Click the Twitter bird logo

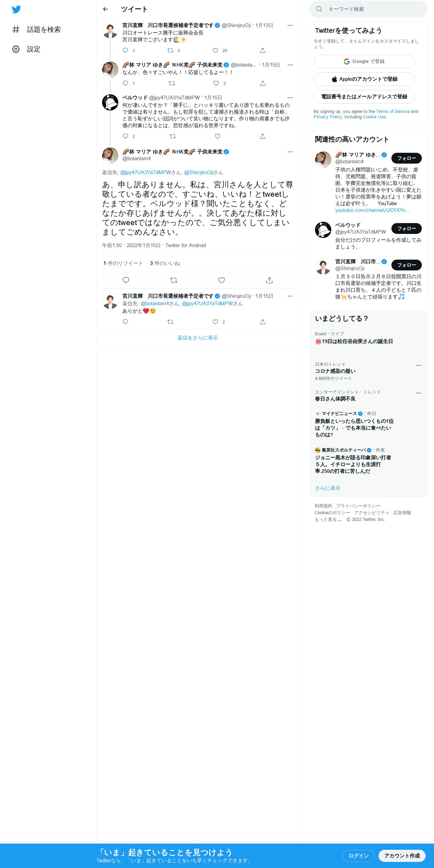(x=16, y=9)
